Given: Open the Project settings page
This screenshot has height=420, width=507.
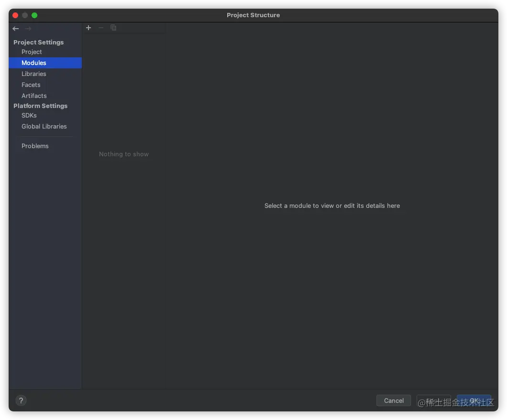Looking at the screenshot, I should pyautogui.click(x=32, y=52).
